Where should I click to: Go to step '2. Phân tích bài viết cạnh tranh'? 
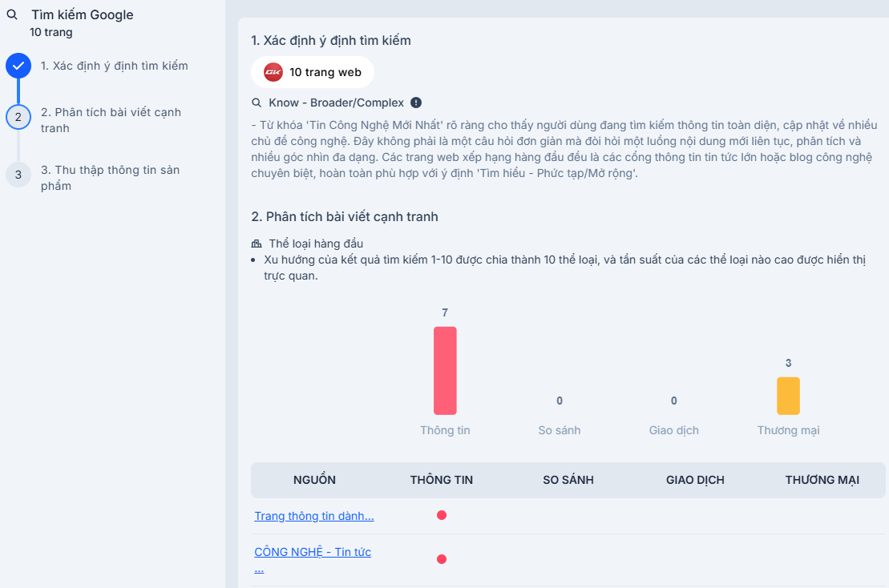111,120
